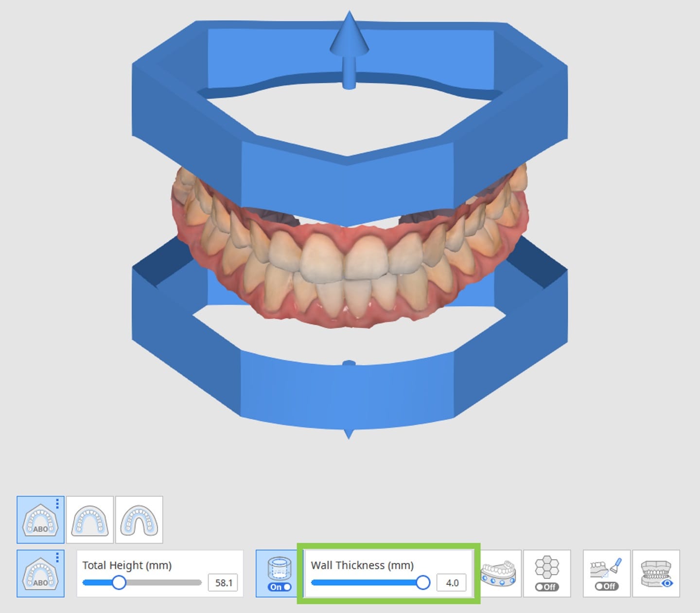The height and width of the screenshot is (613, 700).
Task: Click the Total Height slider handle
Action: (x=119, y=582)
